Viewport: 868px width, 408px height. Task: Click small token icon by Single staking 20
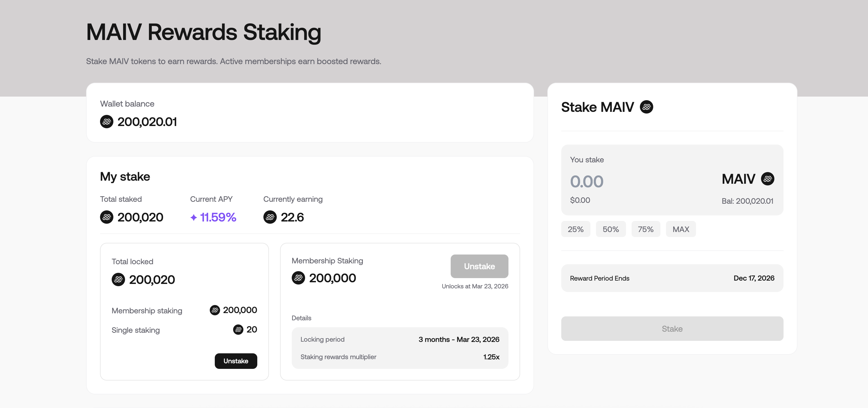238,329
